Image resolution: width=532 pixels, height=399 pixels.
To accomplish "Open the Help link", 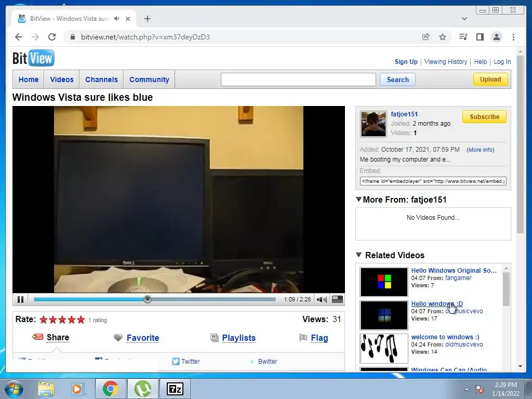I will click(x=480, y=62).
